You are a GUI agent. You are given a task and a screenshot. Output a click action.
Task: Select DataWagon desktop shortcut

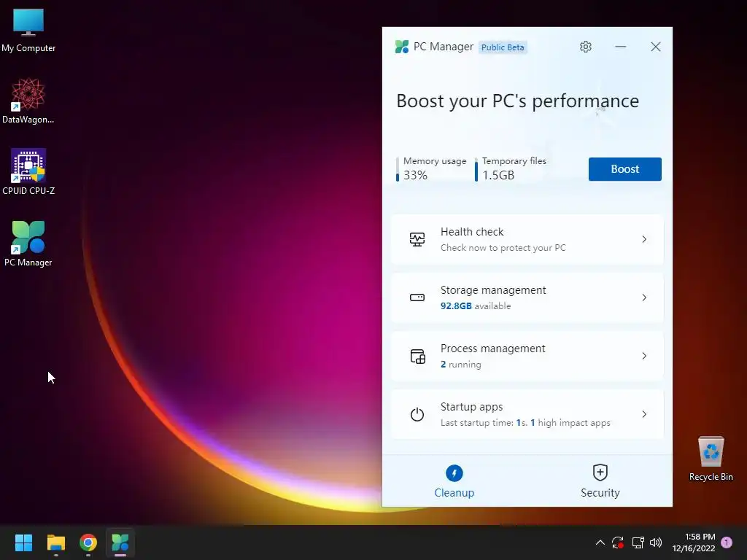pos(28,101)
